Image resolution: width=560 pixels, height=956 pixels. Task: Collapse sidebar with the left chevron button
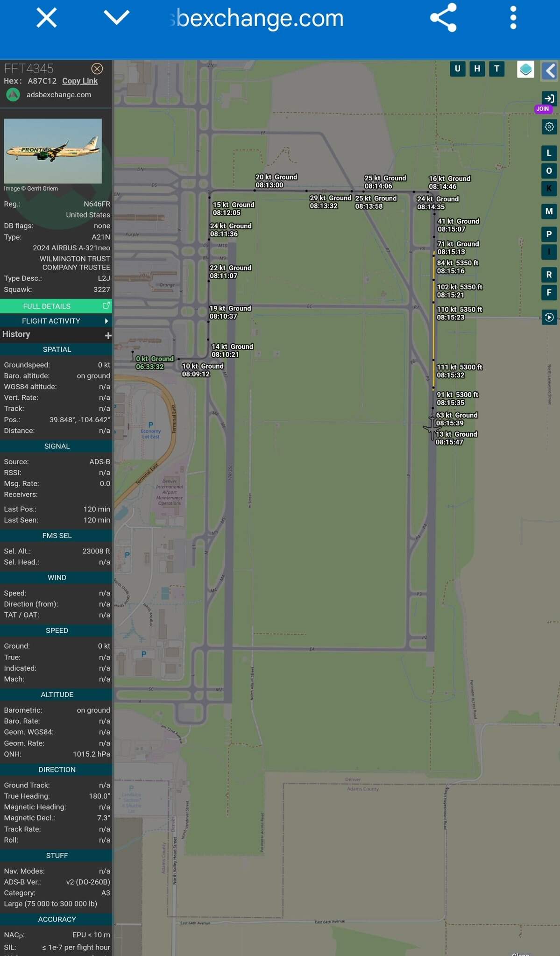pos(550,71)
